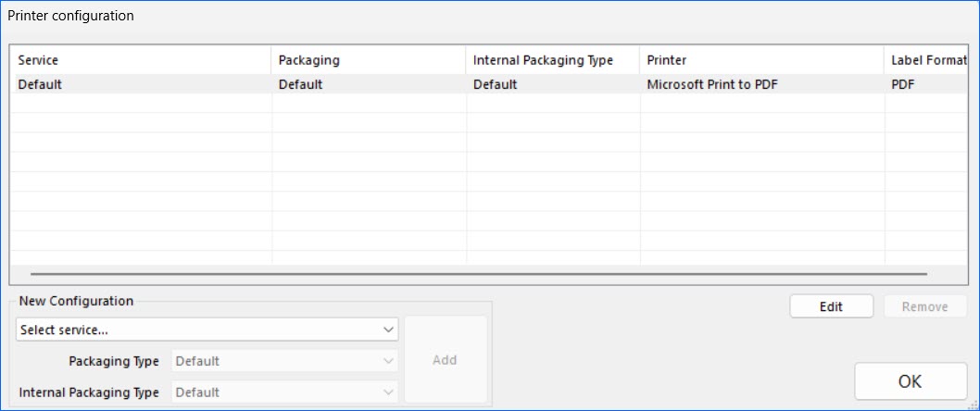The width and height of the screenshot is (980, 411).
Task: Click the table's horizontal scrollbar
Action: pos(478,274)
